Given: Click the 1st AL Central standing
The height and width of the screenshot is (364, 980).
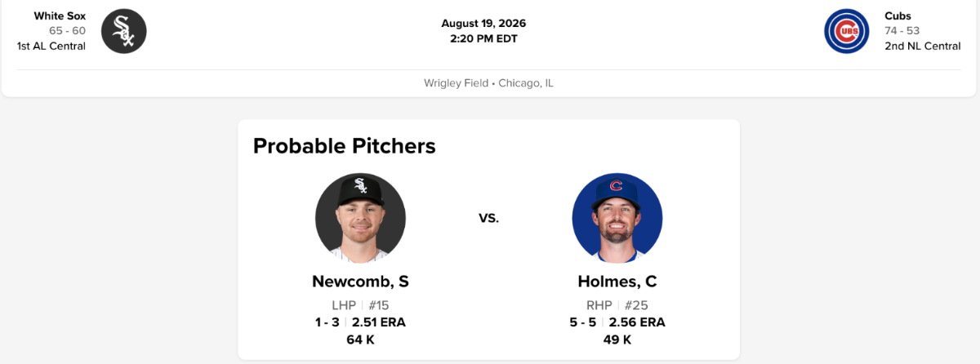Looking at the screenshot, I should point(51,47).
